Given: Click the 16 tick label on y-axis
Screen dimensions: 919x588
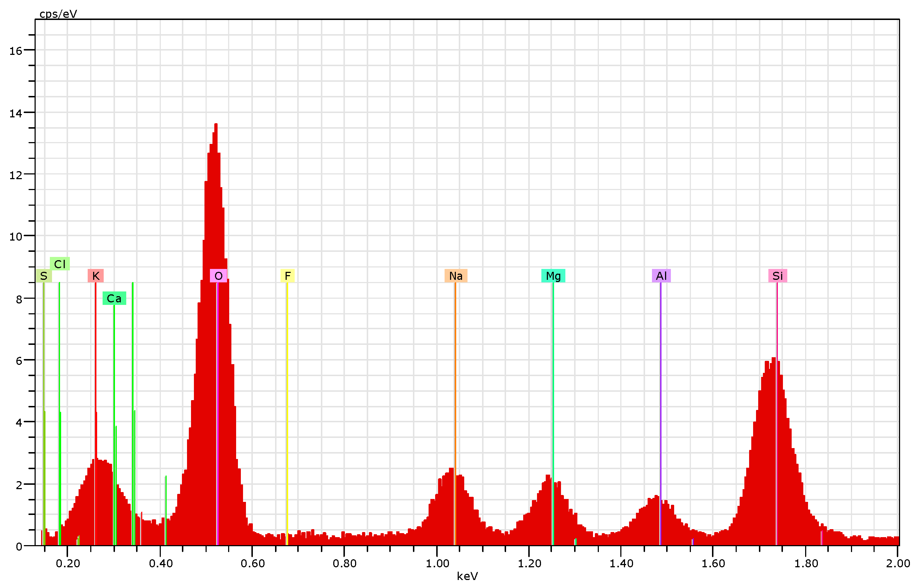Looking at the screenshot, I should pyautogui.click(x=16, y=51).
